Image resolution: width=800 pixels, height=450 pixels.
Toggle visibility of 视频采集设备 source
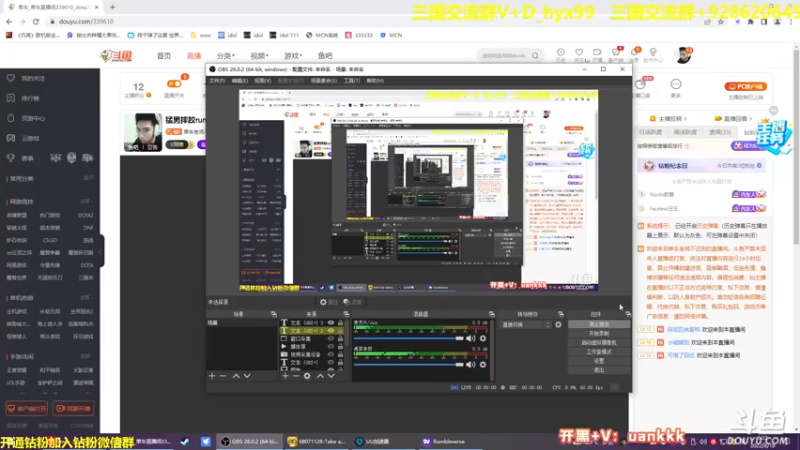click(331, 355)
